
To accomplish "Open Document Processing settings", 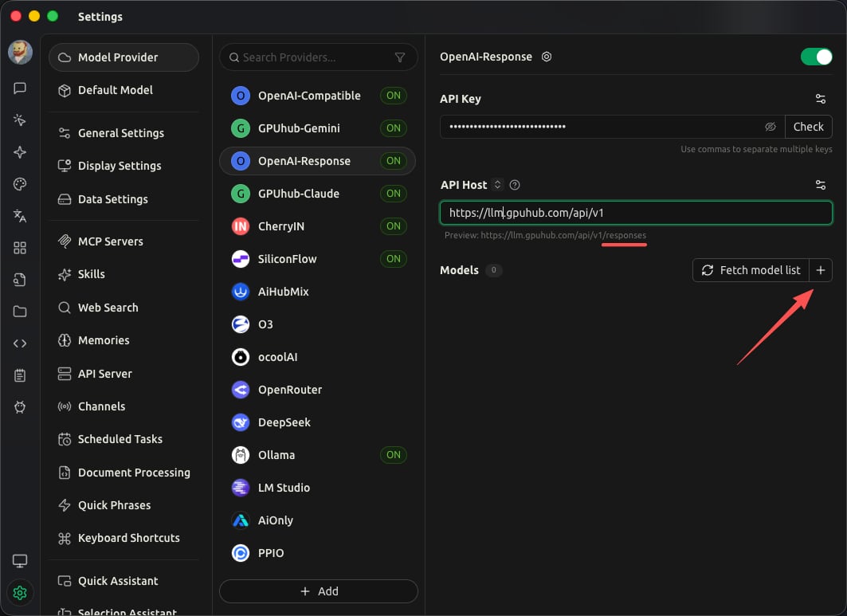I will point(124,473).
